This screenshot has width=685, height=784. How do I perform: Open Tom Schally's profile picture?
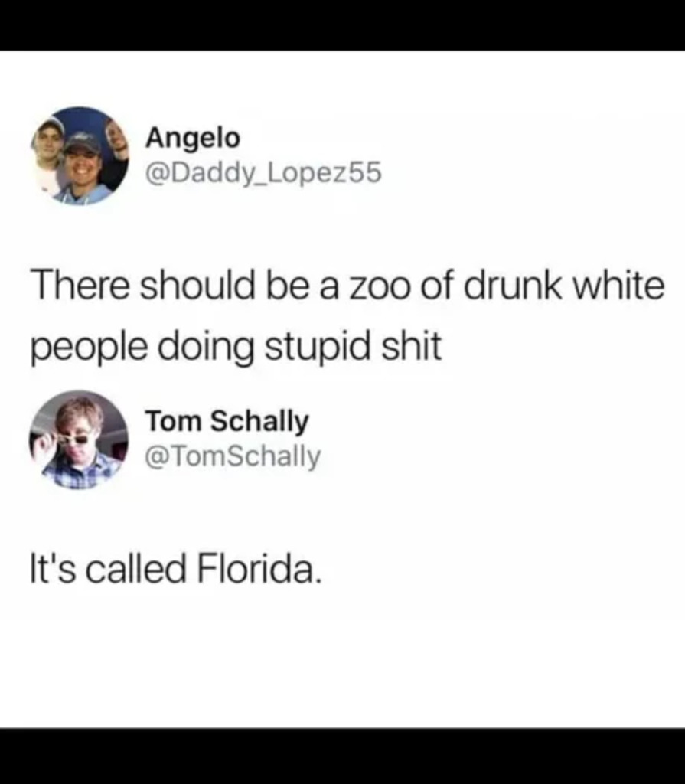(79, 439)
